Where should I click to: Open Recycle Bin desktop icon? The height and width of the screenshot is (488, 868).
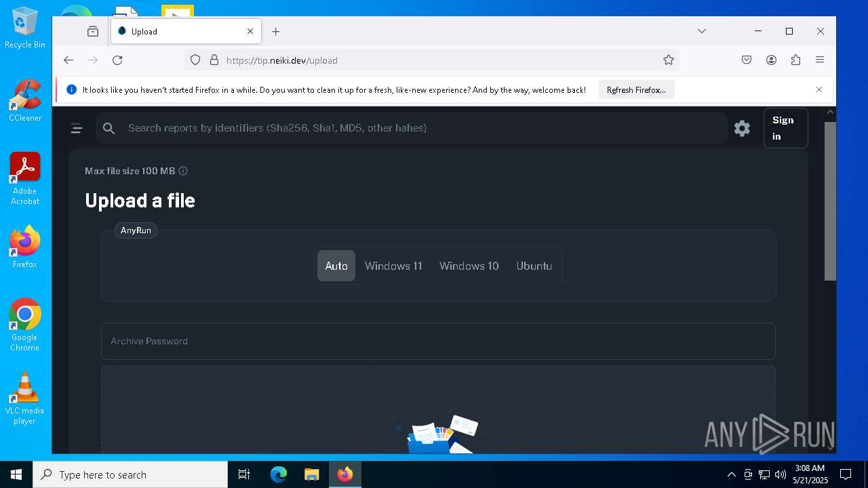(25, 28)
